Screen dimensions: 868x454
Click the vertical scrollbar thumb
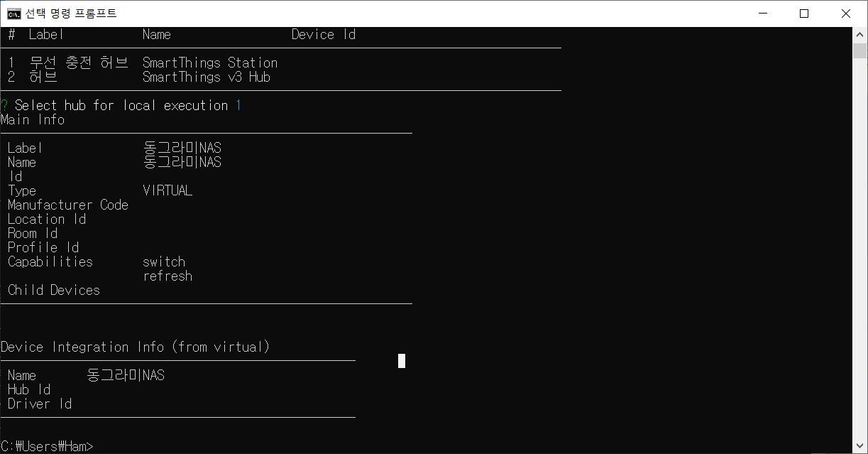pos(859,50)
